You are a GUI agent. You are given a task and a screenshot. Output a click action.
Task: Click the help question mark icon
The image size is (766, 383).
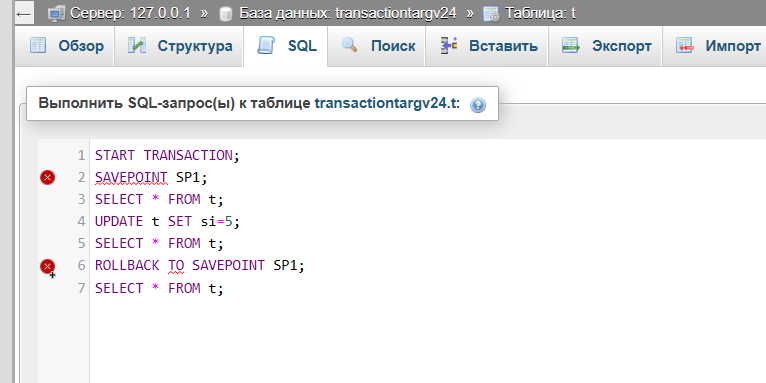point(478,105)
